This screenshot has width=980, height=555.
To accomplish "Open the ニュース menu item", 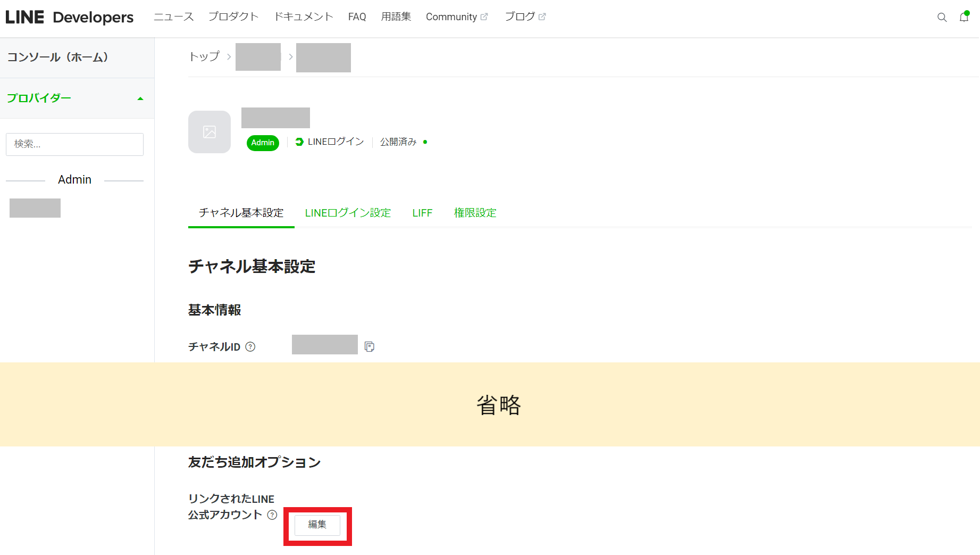I will click(x=174, y=17).
